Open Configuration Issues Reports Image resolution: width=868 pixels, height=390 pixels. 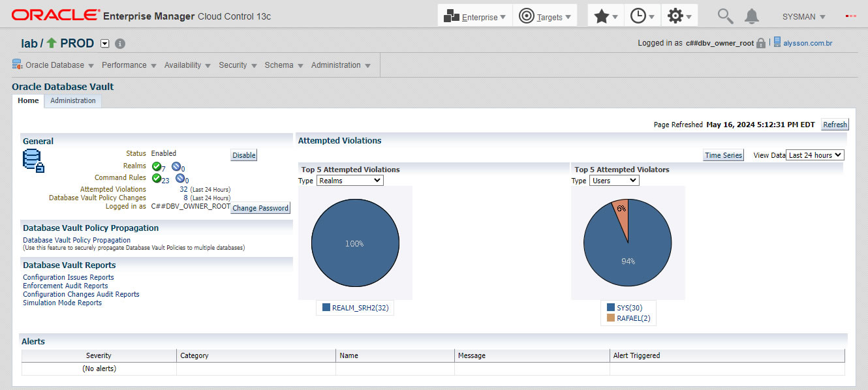tap(69, 277)
